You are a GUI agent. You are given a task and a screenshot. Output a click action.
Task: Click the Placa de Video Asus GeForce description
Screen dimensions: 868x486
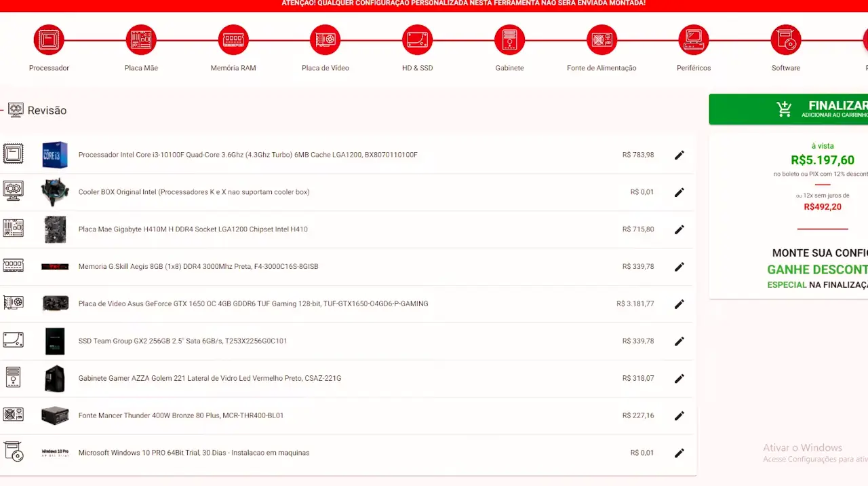[253, 303]
